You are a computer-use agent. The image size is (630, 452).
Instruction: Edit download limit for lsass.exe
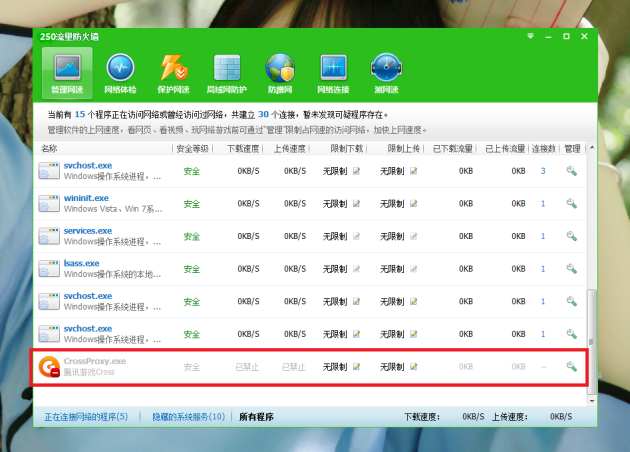(x=356, y=269)
